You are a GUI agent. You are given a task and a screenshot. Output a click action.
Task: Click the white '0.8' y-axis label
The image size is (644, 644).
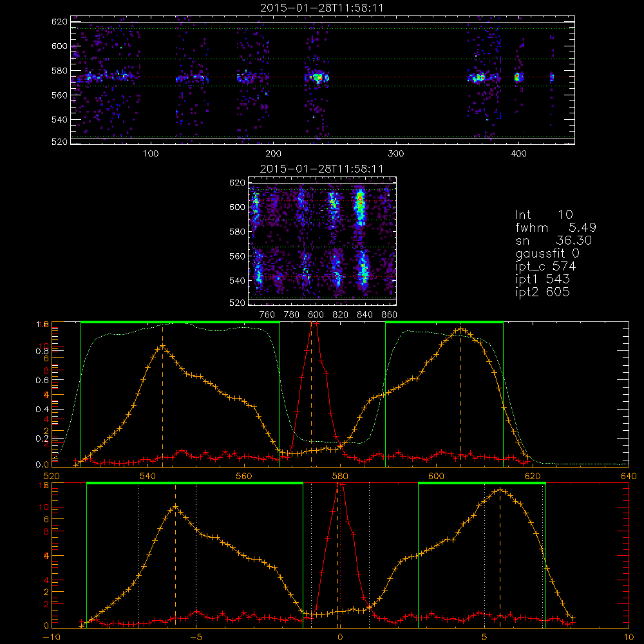pos(42,351)
